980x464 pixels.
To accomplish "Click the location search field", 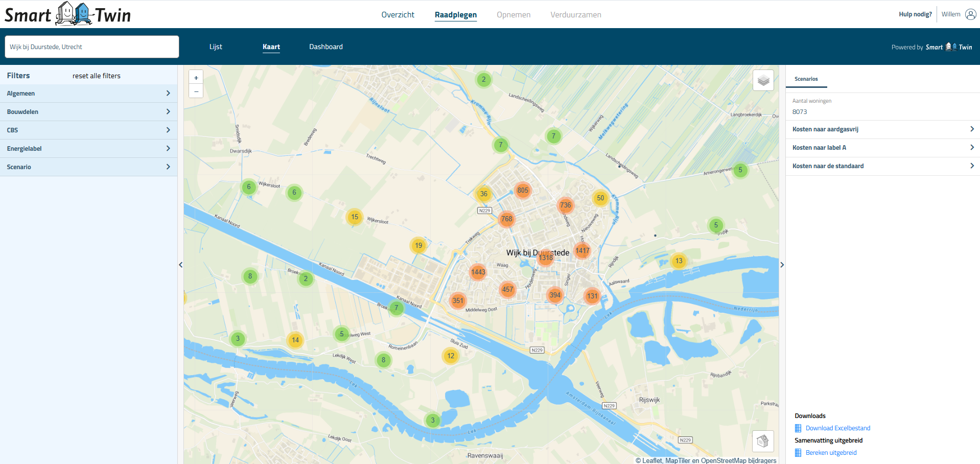I will tap(92, 47).
